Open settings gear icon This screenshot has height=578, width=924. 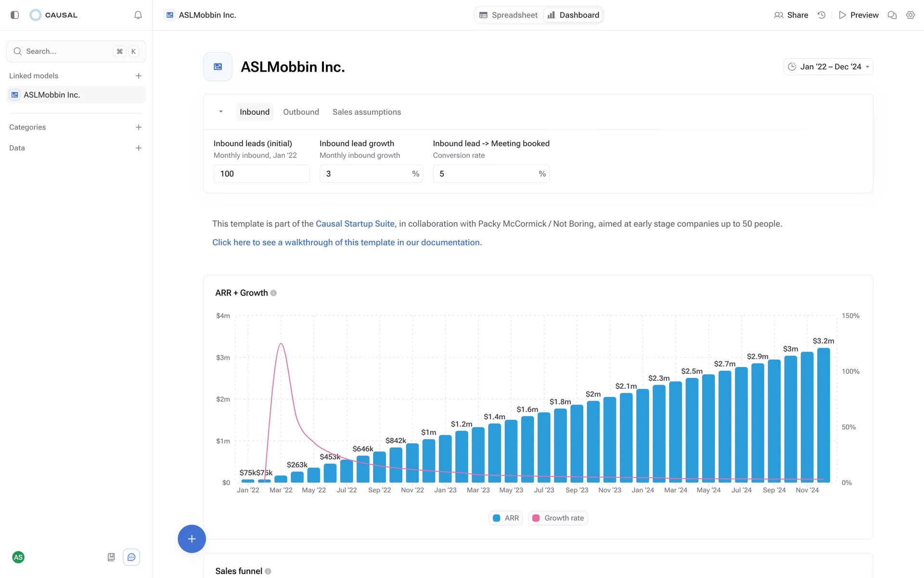pos(910,15)
